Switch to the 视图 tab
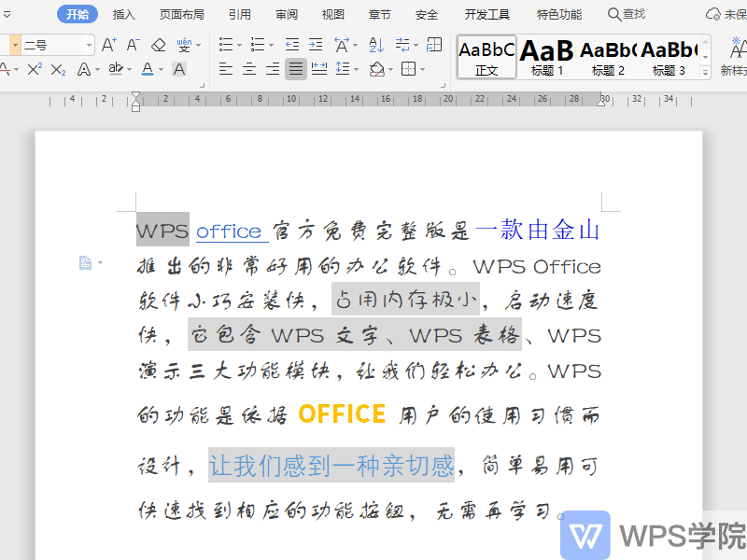Screen dimensions: 747x560 pos(333,15)
